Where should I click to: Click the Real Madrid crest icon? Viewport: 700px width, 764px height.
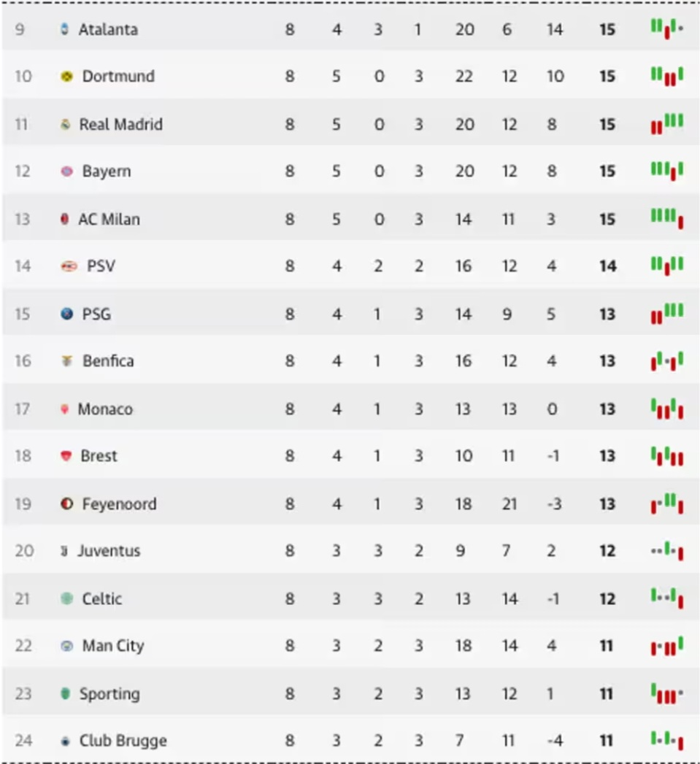(66, 124)
